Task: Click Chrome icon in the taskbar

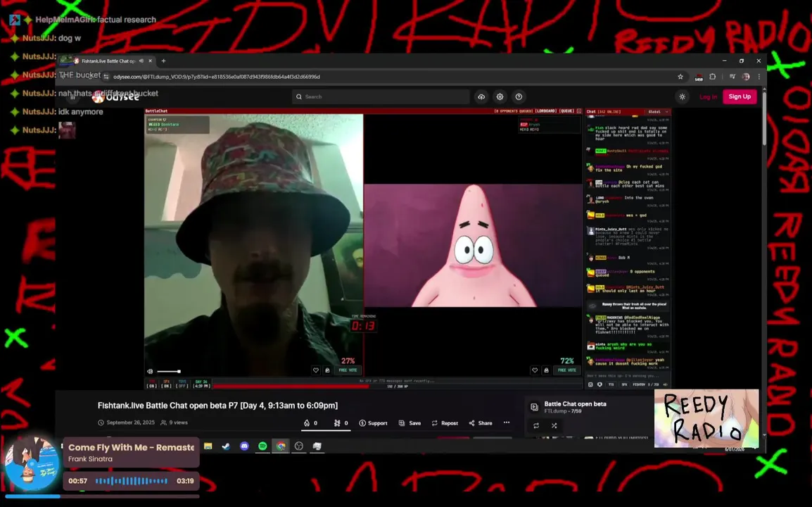Action: [281, 446]
